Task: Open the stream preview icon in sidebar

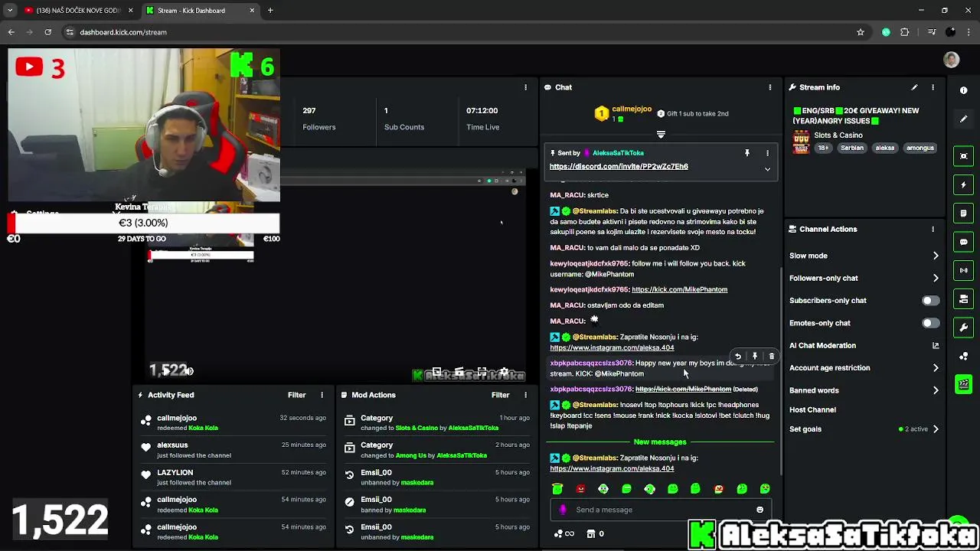Action: 963,156
